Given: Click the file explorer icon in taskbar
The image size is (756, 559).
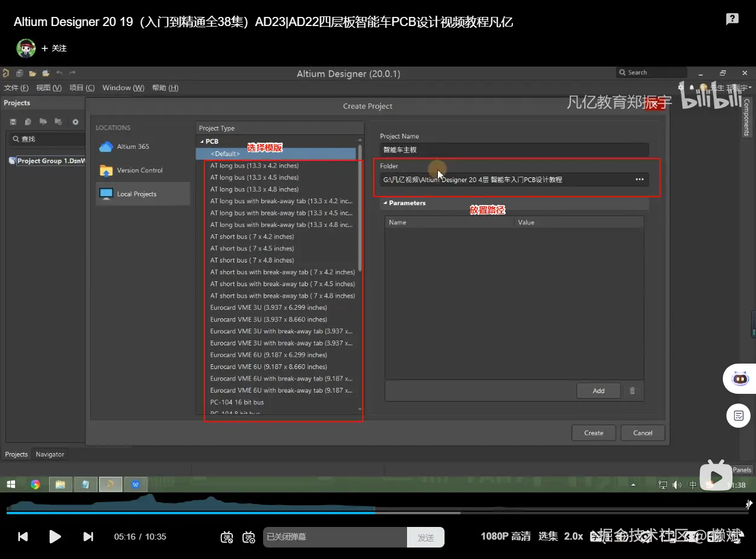Looking at the screenshot, I should (60, 484).
